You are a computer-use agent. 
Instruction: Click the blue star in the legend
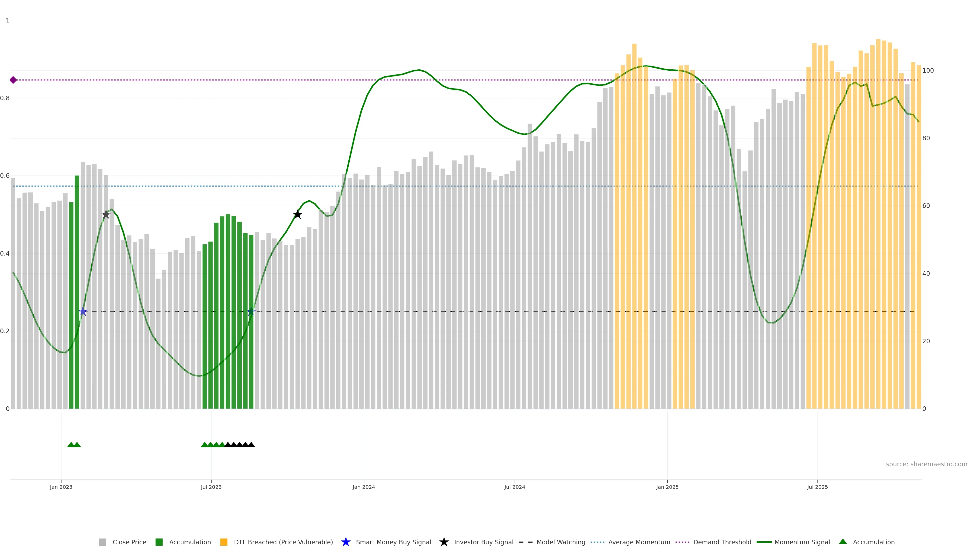346,542
